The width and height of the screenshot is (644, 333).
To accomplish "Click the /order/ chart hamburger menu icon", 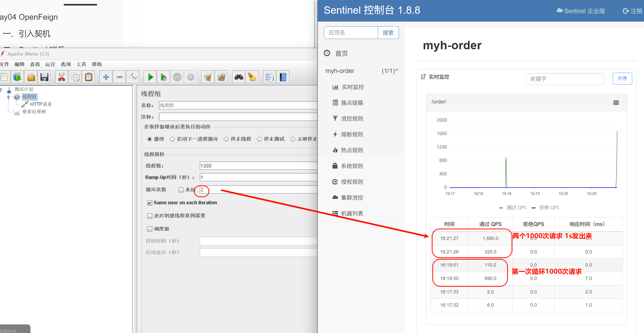I will click(x=616, y=103).
